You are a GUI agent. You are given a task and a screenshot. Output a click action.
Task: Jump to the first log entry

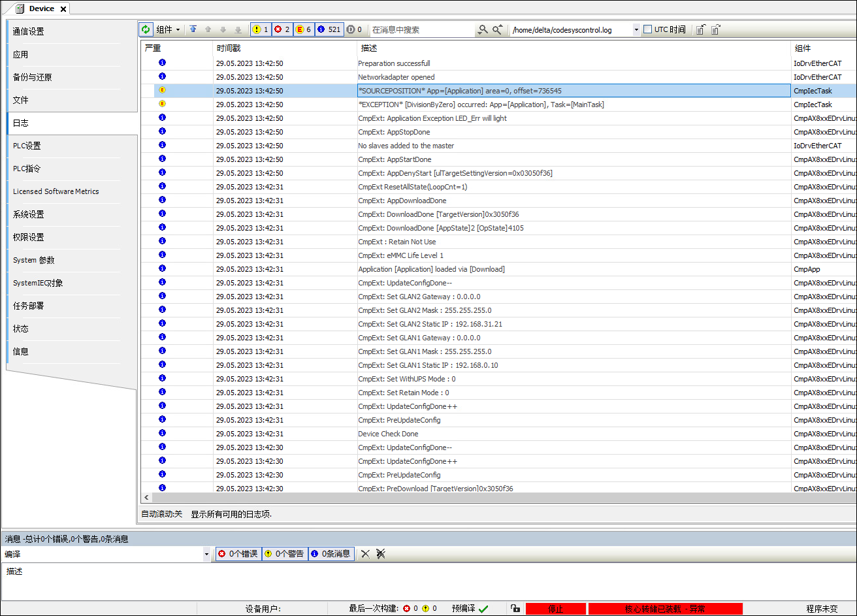[x=193, y=29]
